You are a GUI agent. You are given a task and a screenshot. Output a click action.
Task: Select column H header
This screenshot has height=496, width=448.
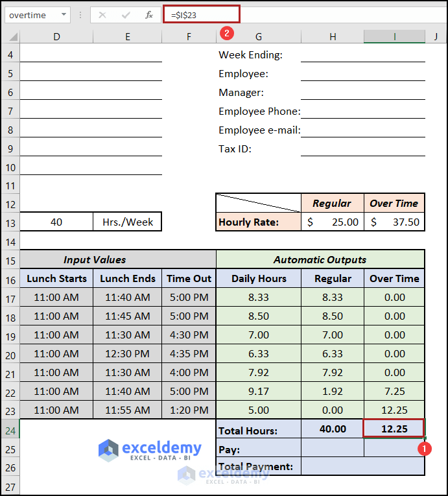[333, 37]
